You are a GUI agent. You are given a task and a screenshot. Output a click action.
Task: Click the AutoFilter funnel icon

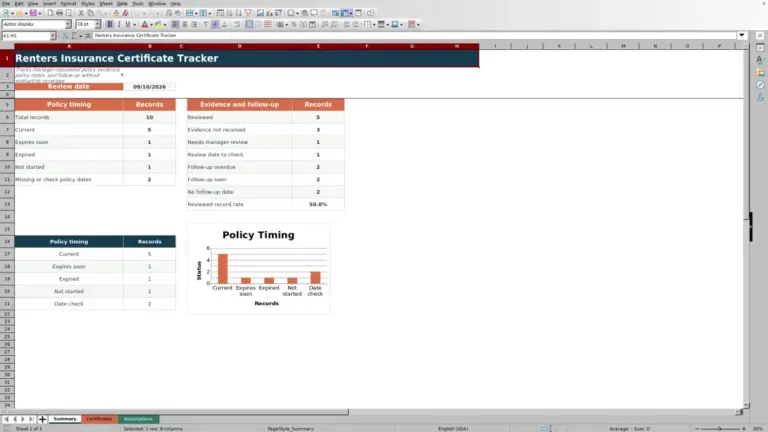pos(248,13)
